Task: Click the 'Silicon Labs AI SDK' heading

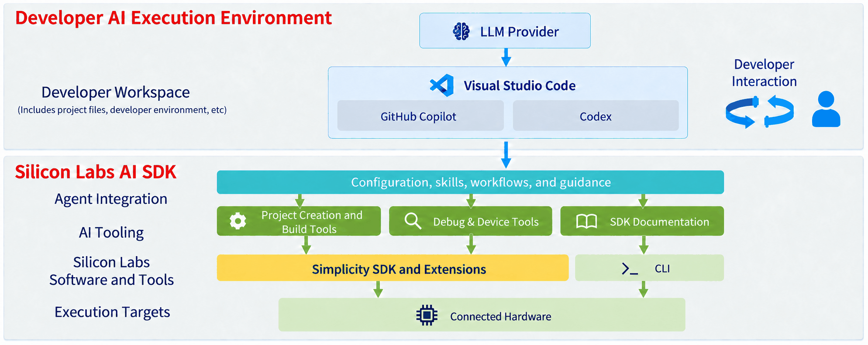Action: pyautogui.click(x=96, y=172)
